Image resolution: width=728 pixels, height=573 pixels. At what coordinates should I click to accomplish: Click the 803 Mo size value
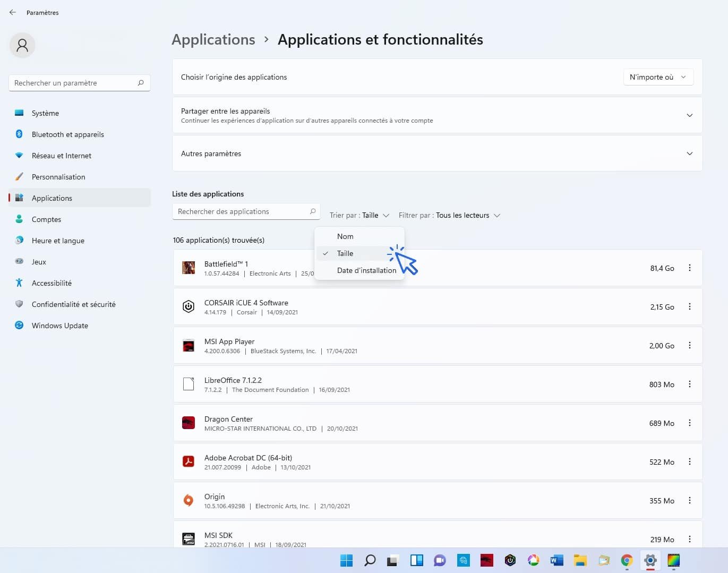[662, 384]
